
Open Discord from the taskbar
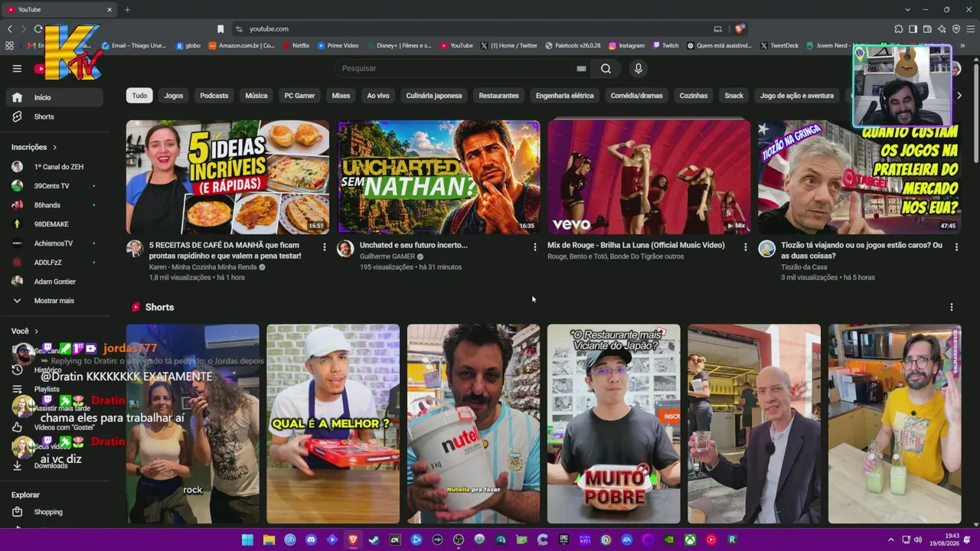(x=311, y=540)
